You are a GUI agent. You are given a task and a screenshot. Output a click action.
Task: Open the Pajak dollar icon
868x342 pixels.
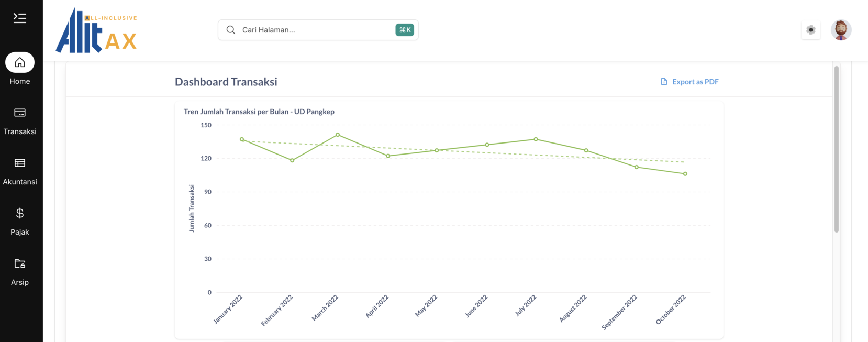20,213
